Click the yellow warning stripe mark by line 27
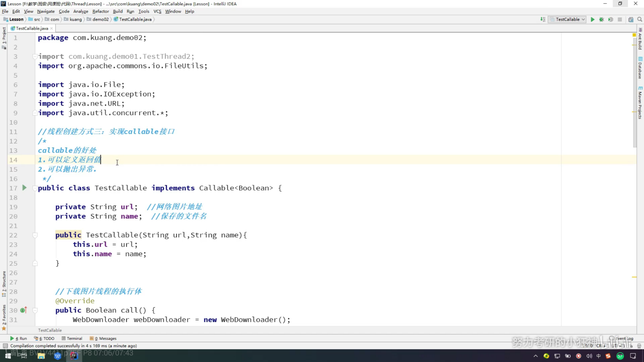 coord(634,277)
